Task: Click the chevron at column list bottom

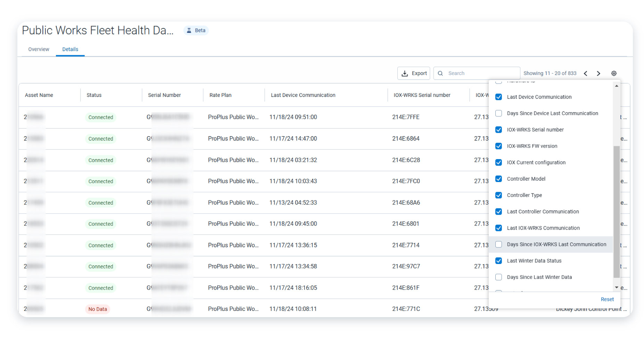Action: pyautogui.click(x=617, y=287)
